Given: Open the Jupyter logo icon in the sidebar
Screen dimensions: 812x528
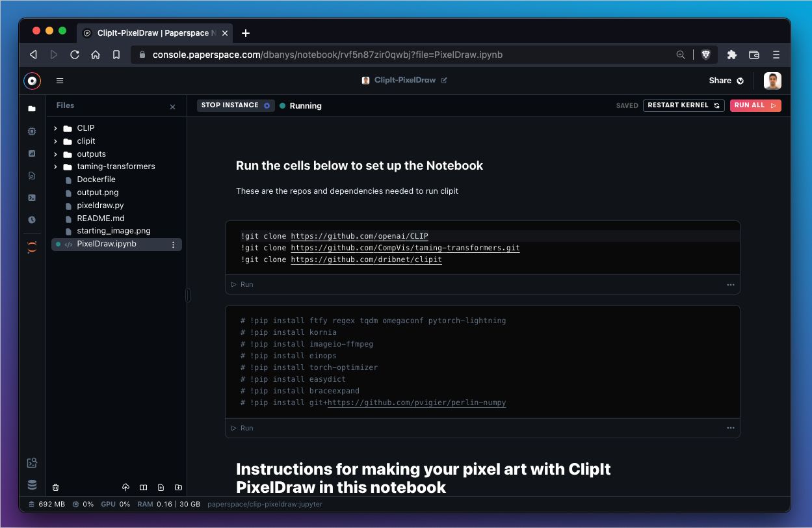Looking at the screenshot, I should [x=32, y=247].
